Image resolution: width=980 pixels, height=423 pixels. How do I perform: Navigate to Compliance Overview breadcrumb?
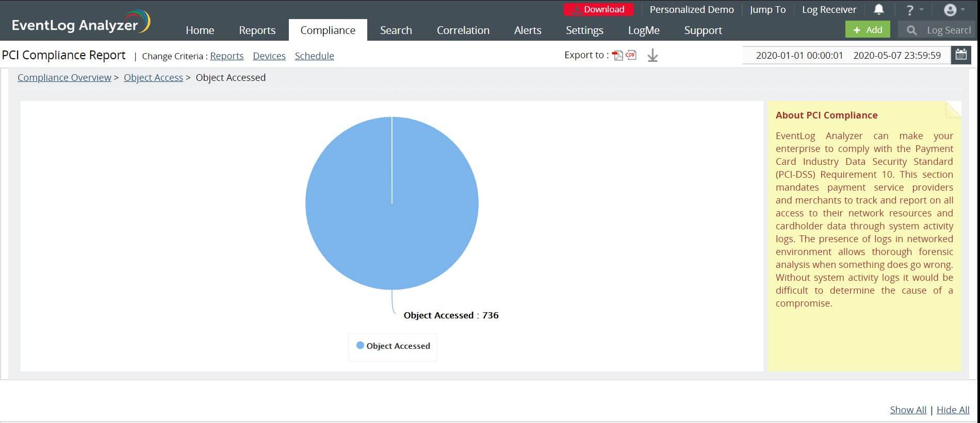click(x=64, y=77)
